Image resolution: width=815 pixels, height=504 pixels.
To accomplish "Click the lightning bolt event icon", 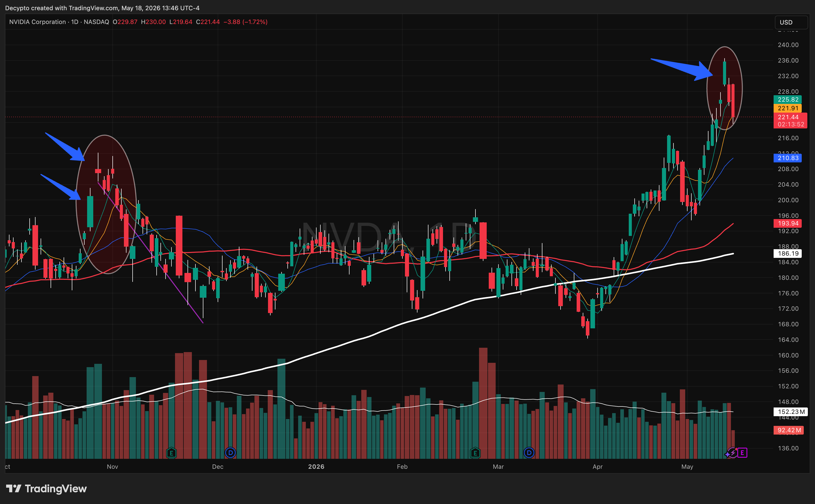I will tap(733, 453).
